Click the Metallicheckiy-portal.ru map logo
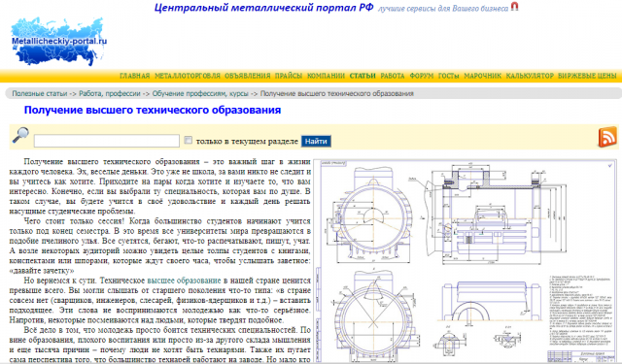Screen dimensions: 622x364 (58, 41)
